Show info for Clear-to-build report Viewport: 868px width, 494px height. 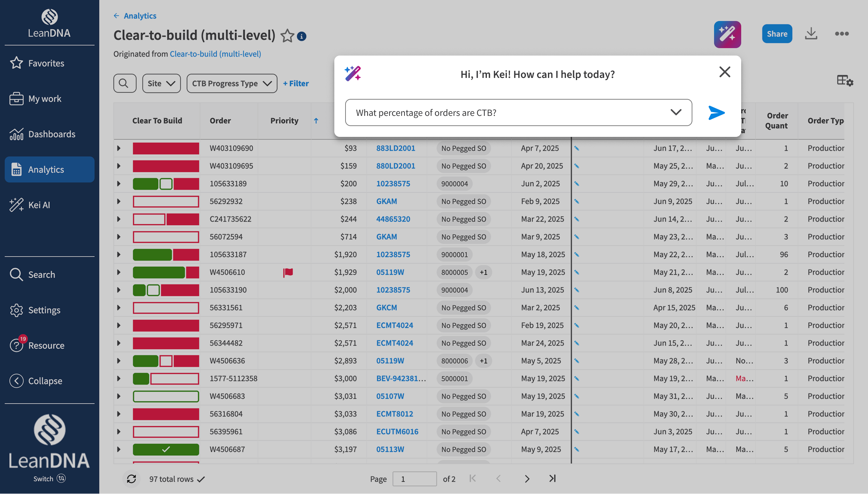(301, 36)
